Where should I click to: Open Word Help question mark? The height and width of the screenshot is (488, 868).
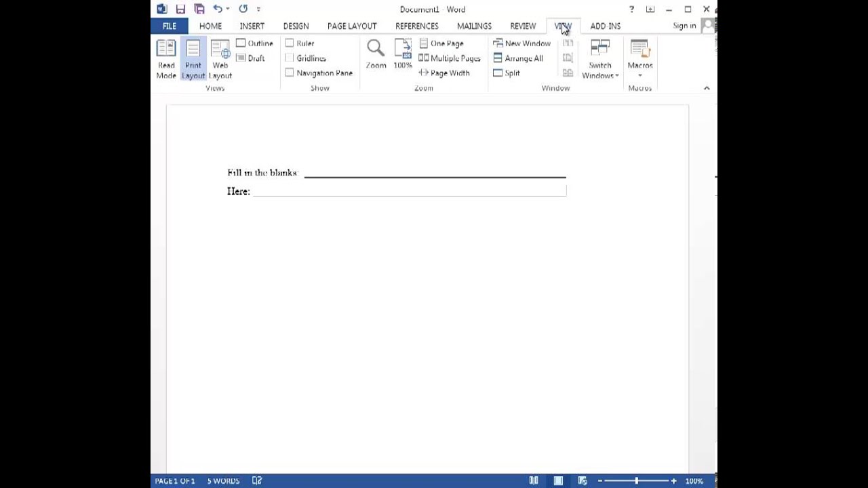pyautogui.click(x=631, y=9)
